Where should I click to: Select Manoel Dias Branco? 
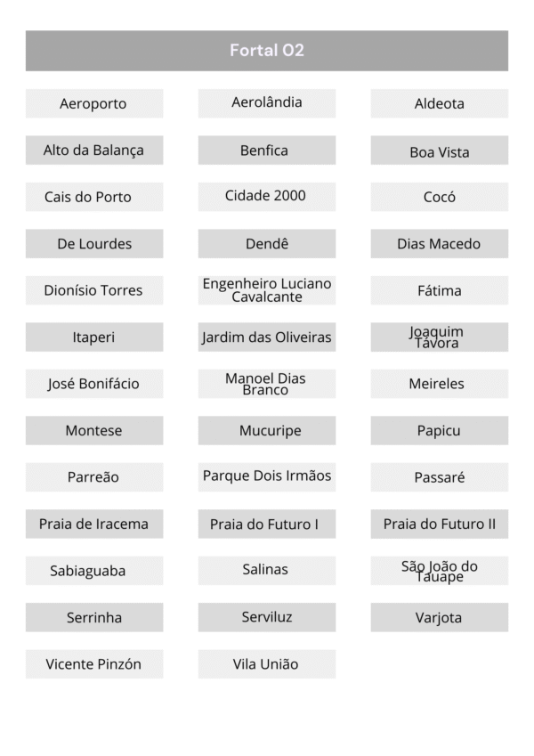point(265,384)
